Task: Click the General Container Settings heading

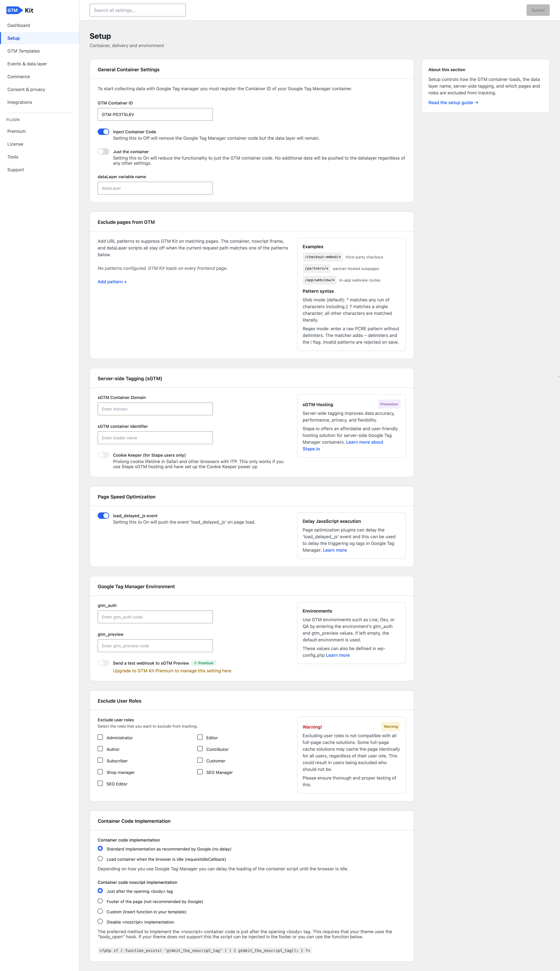Action: click(x=128, y=70)
